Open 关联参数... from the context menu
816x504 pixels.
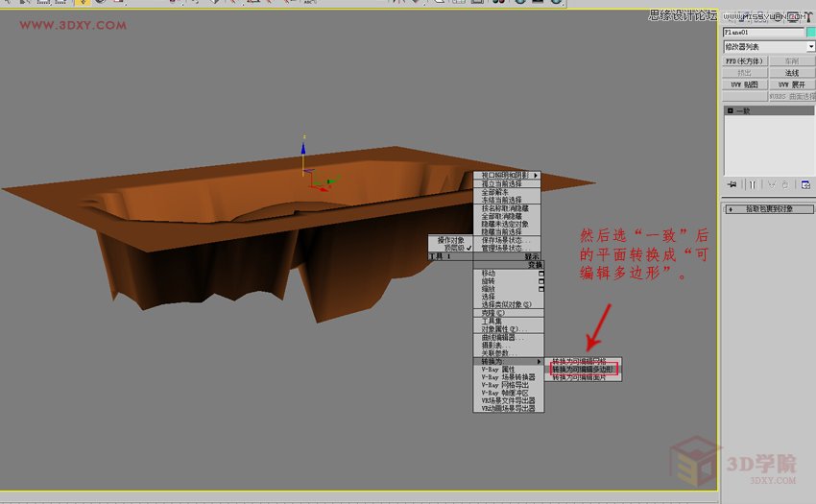[x=509, y=353]
